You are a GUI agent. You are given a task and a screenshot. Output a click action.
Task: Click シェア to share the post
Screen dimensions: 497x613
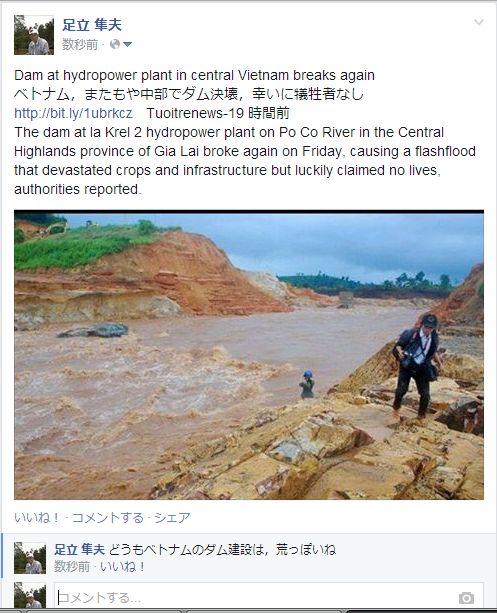click(x=172, y=518)
